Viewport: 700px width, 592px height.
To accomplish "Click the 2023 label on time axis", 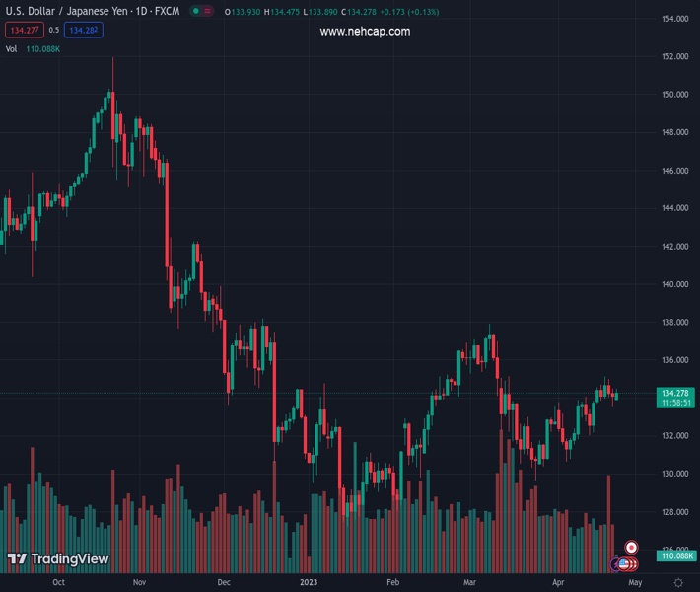I will (309, 582).
